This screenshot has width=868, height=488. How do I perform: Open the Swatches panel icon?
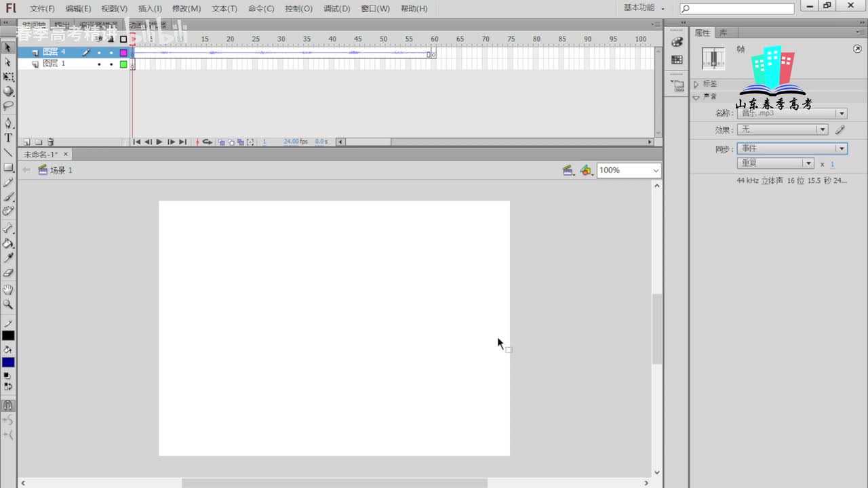point(677,60)
